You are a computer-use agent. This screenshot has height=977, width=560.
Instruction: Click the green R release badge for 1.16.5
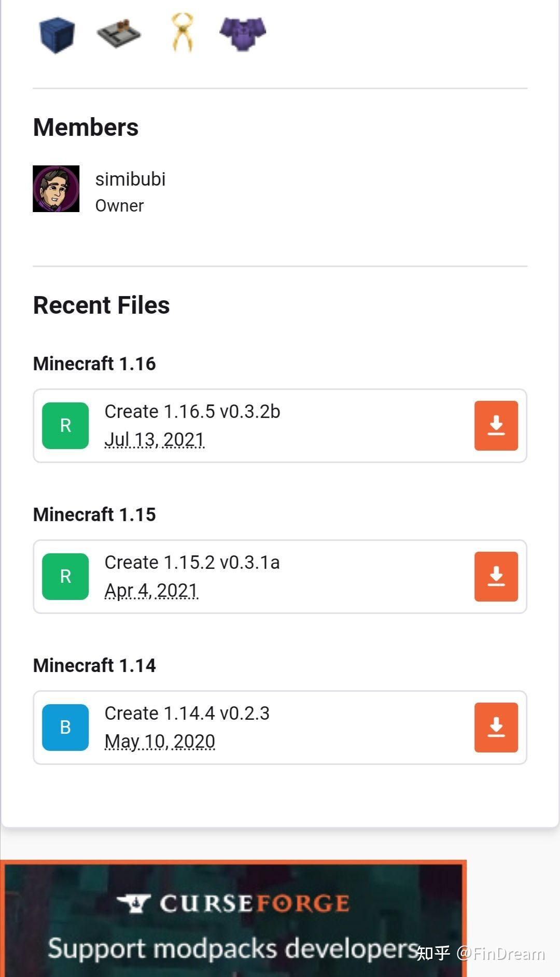click(x=65, y=425)
